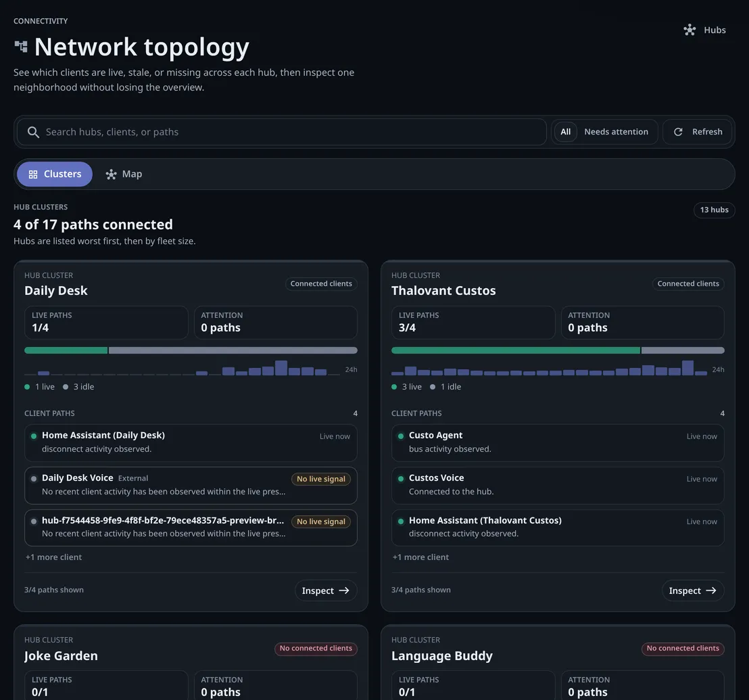Click the green status dot for Home Assistant (Daily Desk)
This screenshot has width=749, height=700.
tap(33, 436)
